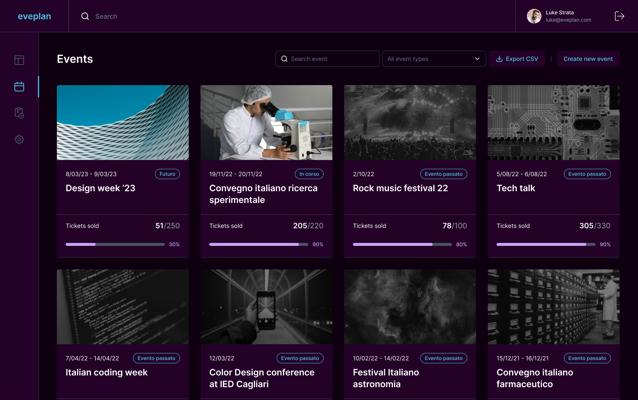Open Color Design conference at IED Cagliari title
The image size is (638, 400).
(x=262, y=378)
